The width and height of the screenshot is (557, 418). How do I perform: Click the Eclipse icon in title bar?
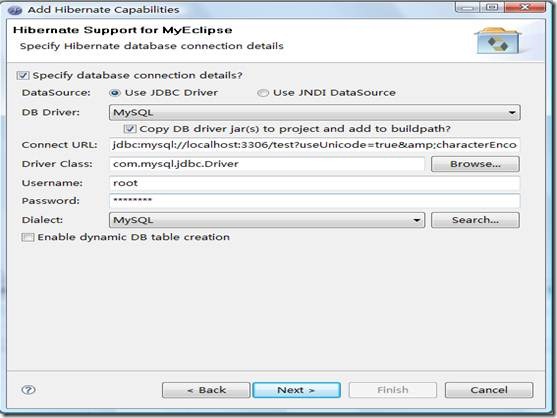[15, 10]
